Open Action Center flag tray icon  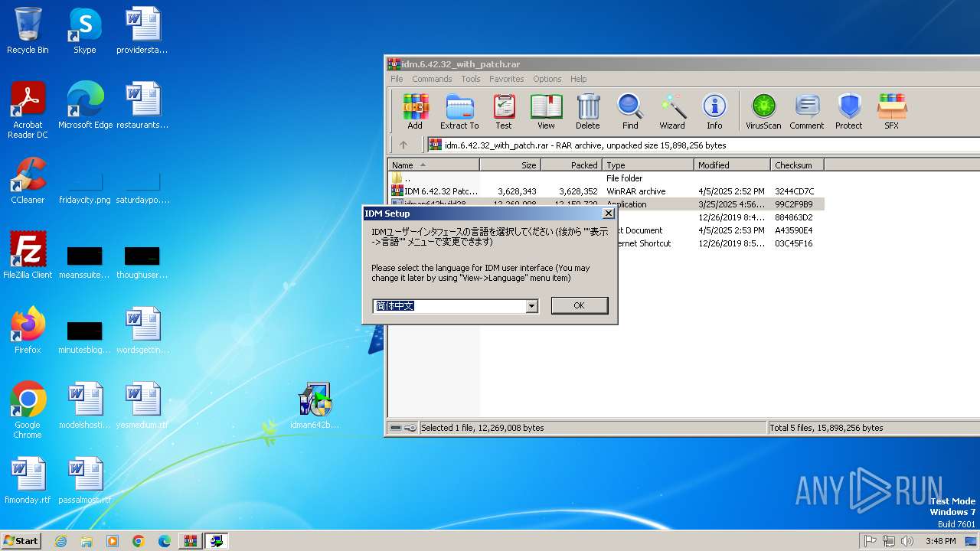(x=870, y=541)
